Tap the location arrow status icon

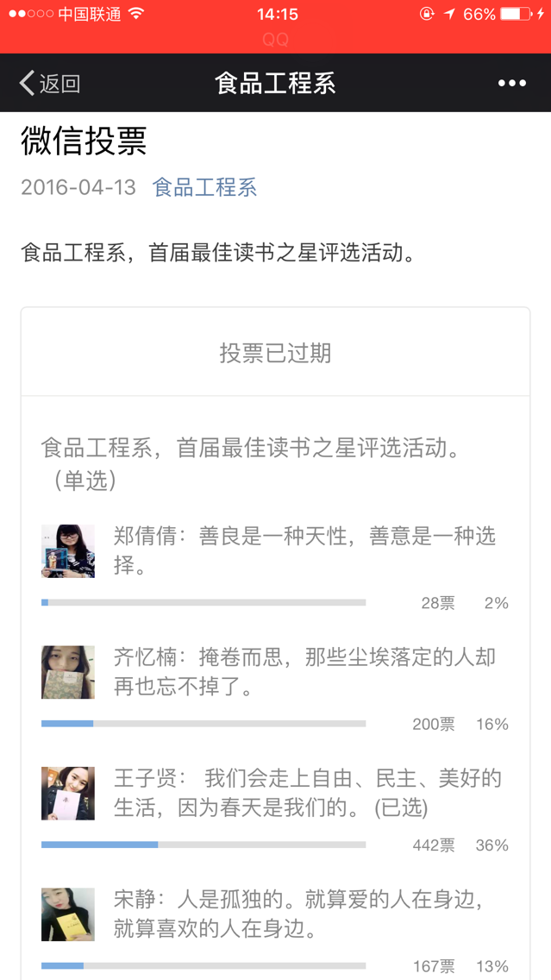coord(449,14)
